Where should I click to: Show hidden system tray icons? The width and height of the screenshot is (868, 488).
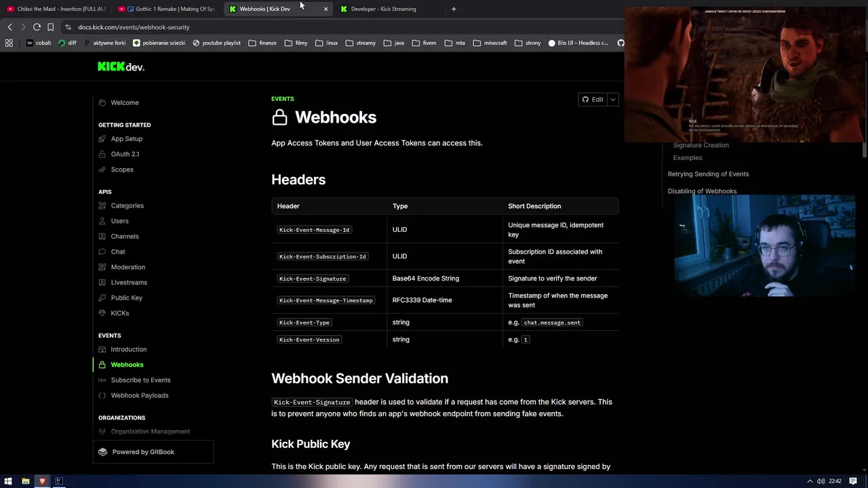point(809,481)
